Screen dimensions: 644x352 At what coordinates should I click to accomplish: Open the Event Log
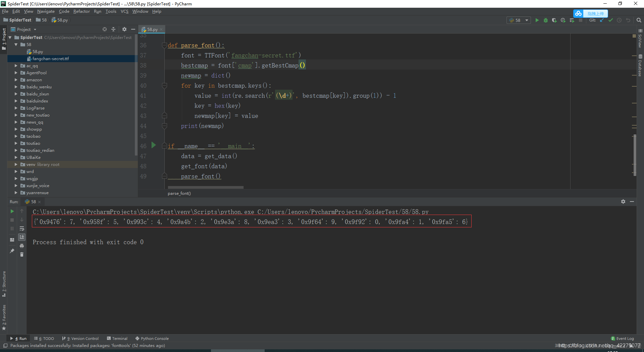[x=623, y=338]
